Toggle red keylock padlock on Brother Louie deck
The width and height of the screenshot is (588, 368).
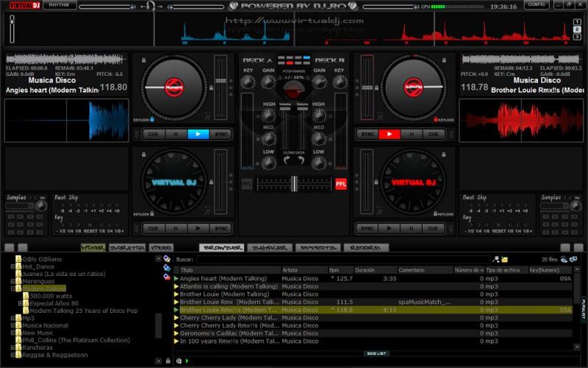pos(436,119)
